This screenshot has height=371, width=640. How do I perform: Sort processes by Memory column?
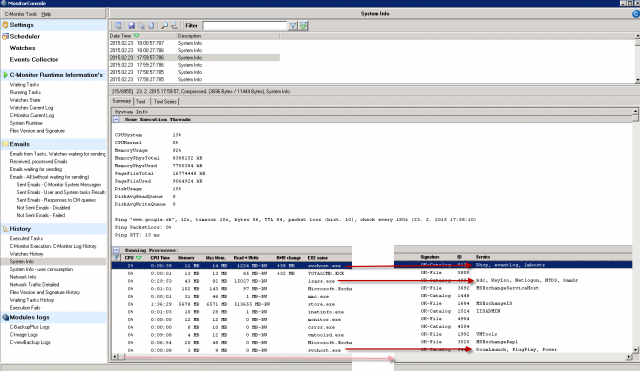pyautogui.click(x=186, y=258)
